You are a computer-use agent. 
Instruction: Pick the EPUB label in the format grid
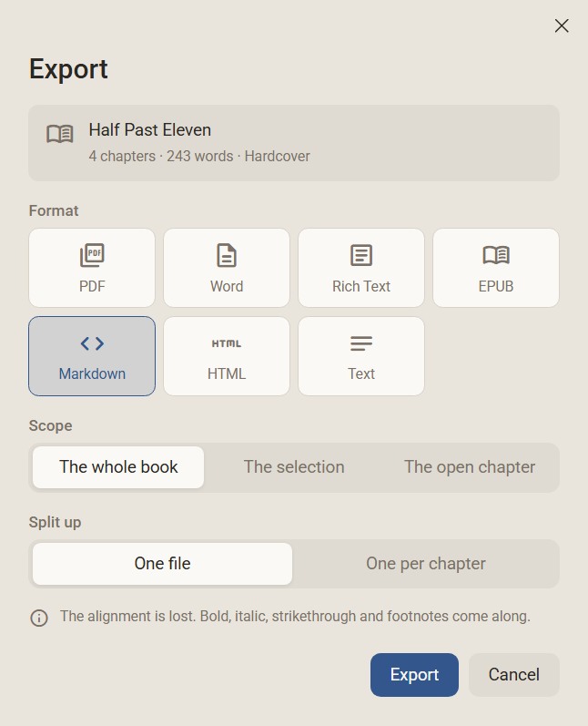point(496,286)
